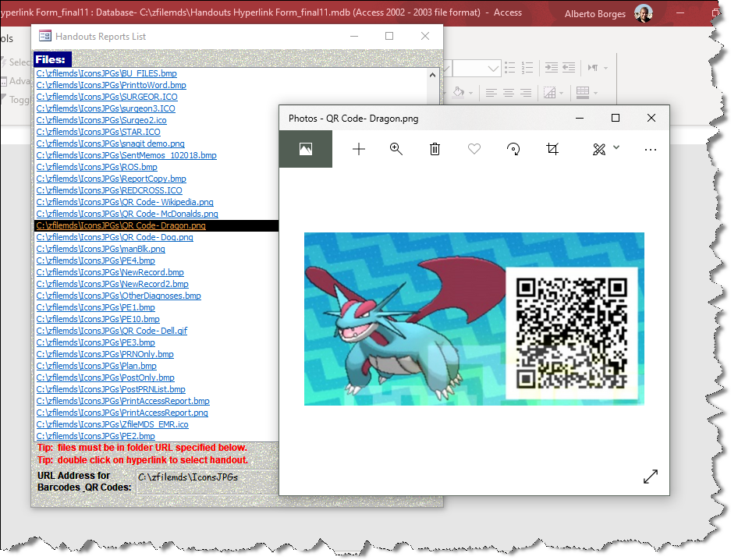Open BU_FILES.bmp hyperlink

106,73
